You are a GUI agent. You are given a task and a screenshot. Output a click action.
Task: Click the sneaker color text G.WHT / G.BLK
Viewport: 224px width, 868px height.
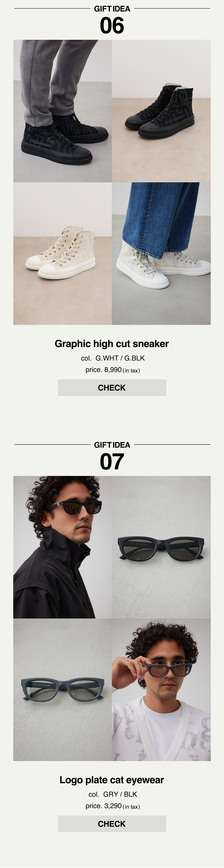coord(120,358)
